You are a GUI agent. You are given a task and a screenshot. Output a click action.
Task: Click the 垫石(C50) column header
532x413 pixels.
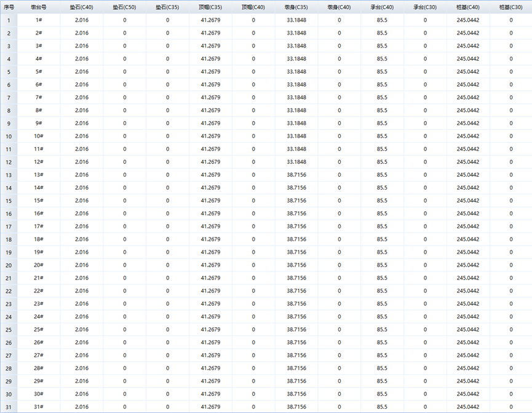point(124,7)
